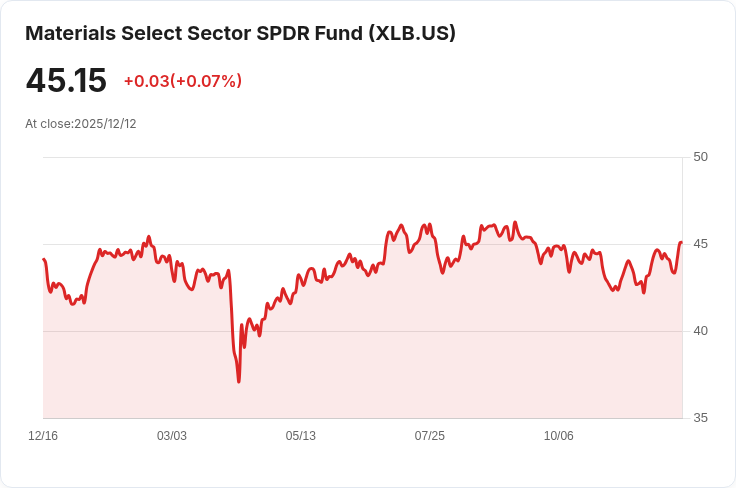Screen dimensions: 736x488
Task: Click the 07/25 date axis label
Action: pyautogui.click(x=429, y=436)
